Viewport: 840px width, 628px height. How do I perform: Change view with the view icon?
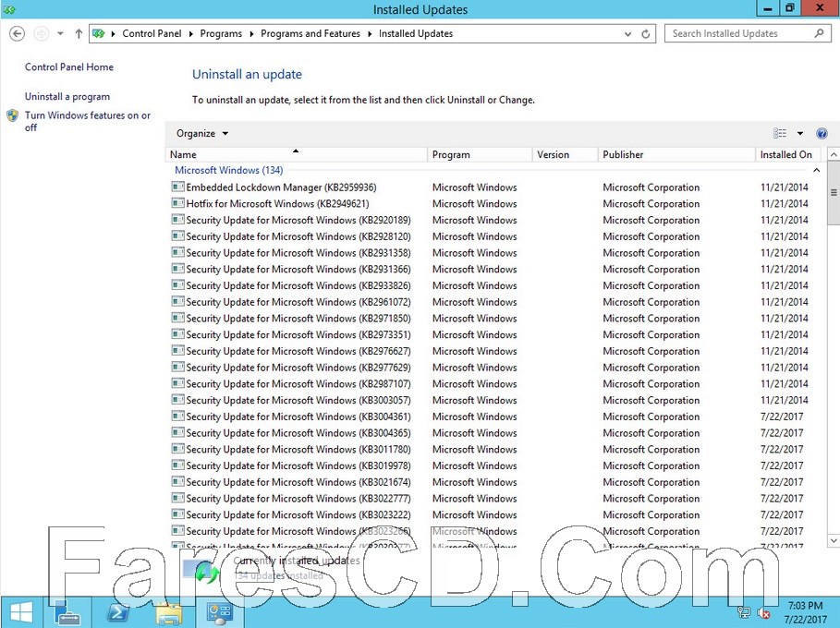click(x=780, y=133)
